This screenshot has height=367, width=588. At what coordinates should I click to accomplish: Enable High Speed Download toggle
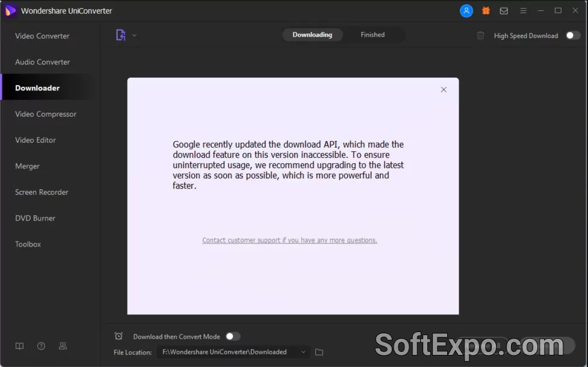click(x=572, y=36)
